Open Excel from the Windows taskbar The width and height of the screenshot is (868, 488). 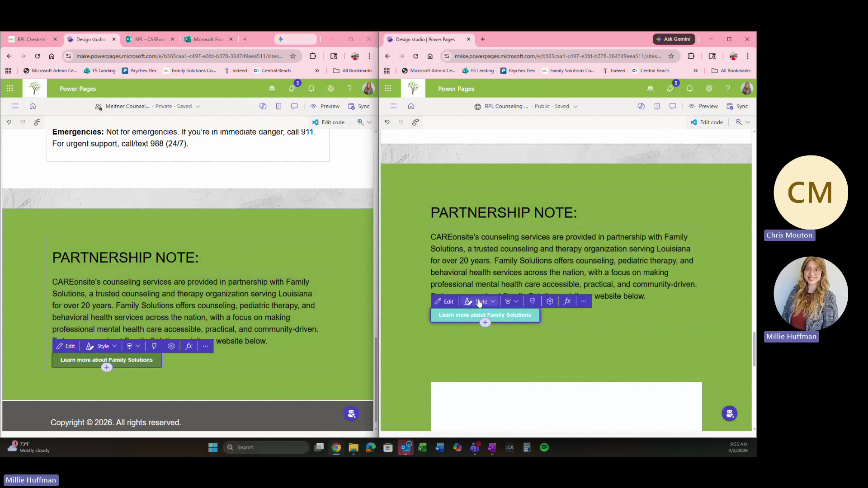tap(422, 447)
